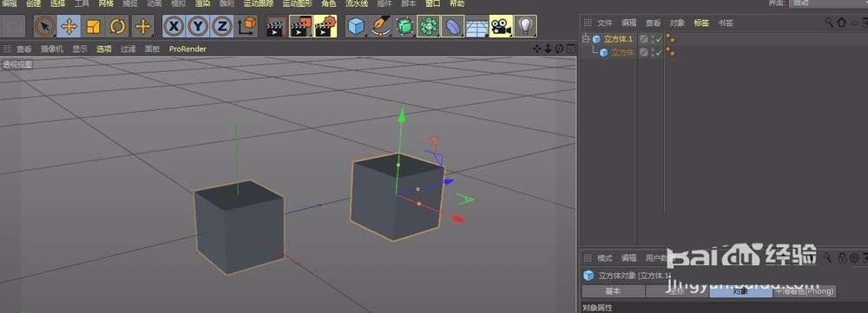
Task: Toggle layer square of 立方体.1
Action: pyautogui.click(x=643, y=39)
